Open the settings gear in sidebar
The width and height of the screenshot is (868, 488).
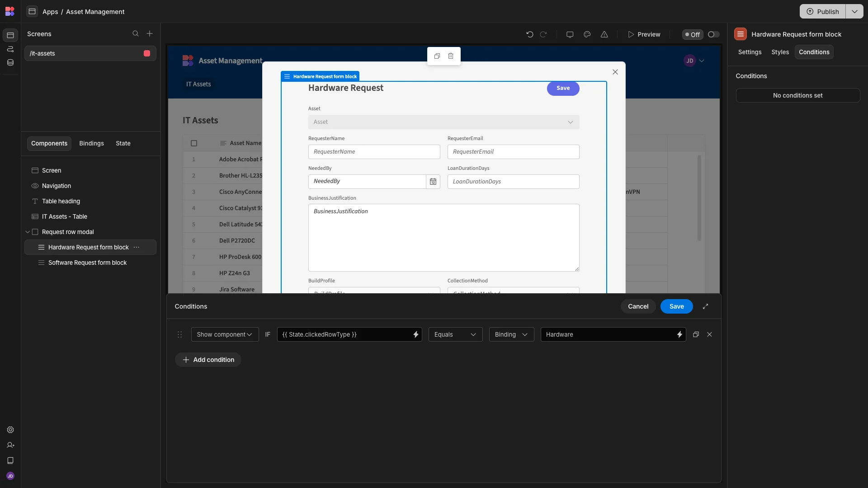(x=10, y=430)
